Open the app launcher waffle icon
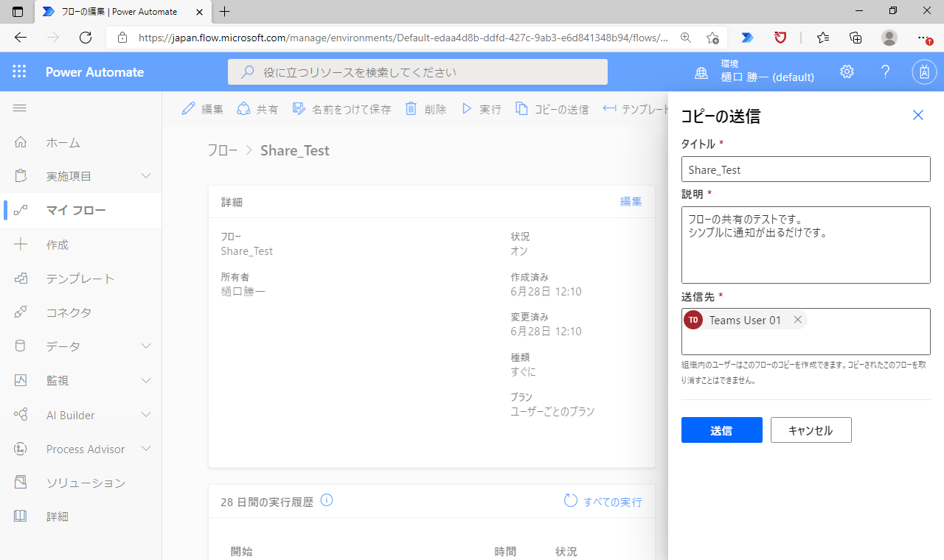944x560 pixels. [20, 71]
